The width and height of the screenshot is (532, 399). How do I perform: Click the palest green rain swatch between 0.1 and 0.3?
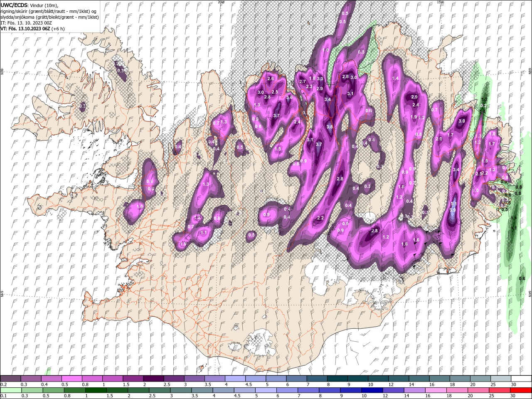[10, 390]
